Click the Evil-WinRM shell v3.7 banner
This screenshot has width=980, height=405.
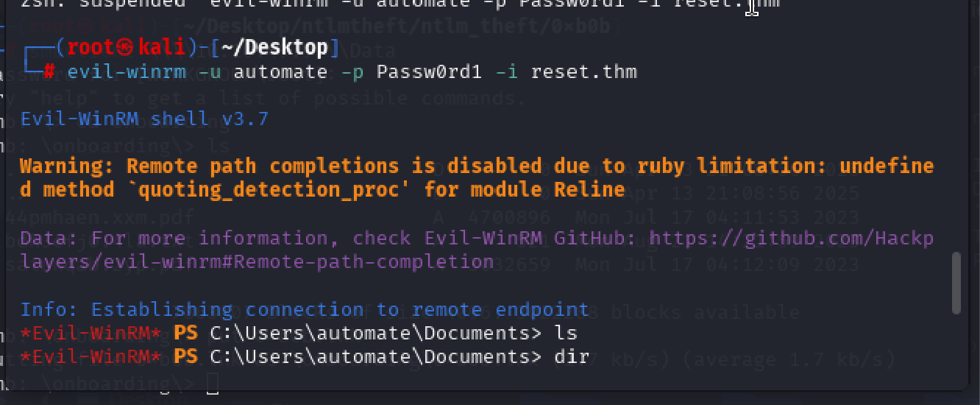[x=144, y=119]
